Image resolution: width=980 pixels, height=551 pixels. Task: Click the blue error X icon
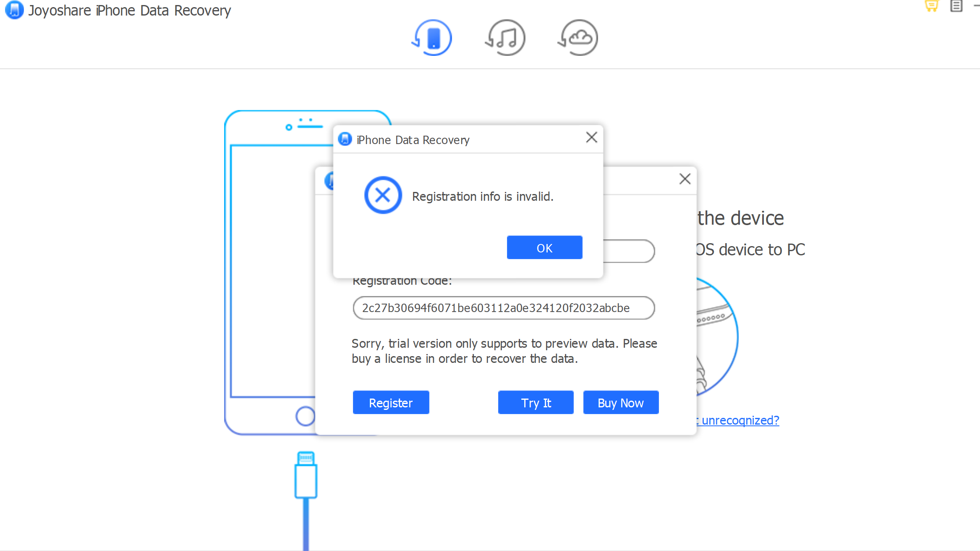point(383,195)
